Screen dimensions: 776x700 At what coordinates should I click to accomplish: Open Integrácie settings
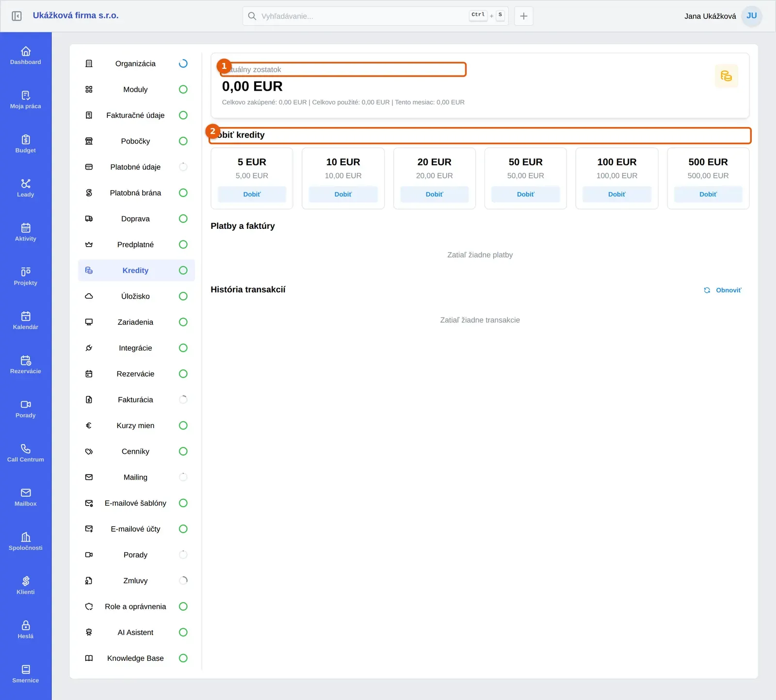[x=136, y=348]
